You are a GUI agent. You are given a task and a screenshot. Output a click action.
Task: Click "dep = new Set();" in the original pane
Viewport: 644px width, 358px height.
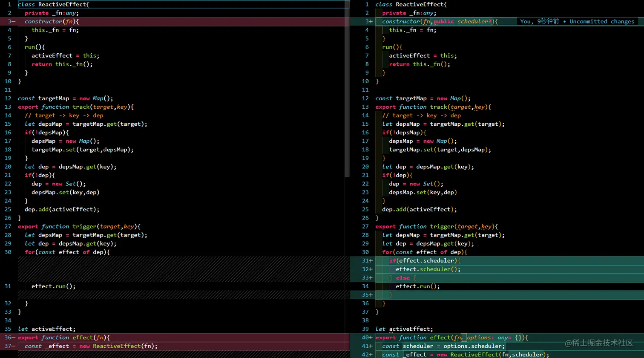point(59,183)
